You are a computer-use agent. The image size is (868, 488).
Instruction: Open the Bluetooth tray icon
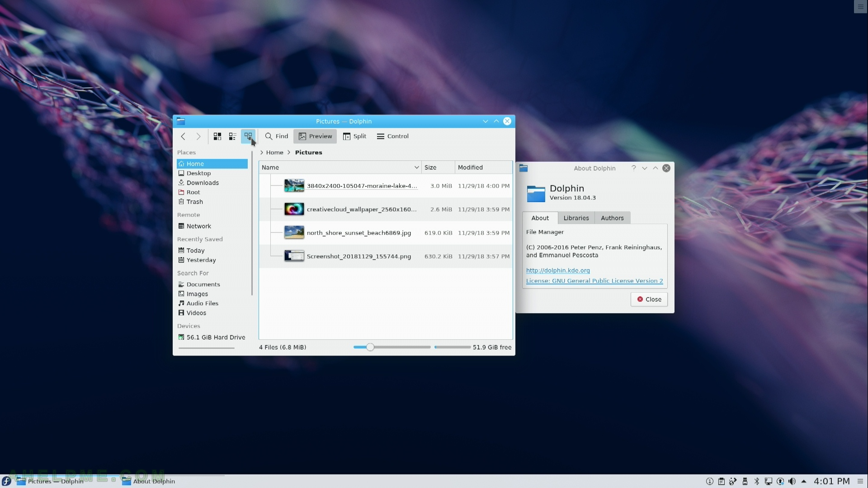tap(757, 481)
